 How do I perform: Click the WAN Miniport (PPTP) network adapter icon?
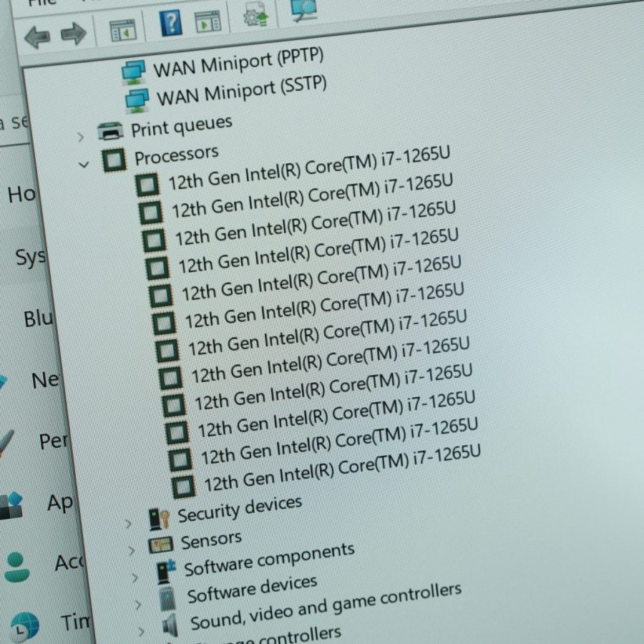click(134, 72)
